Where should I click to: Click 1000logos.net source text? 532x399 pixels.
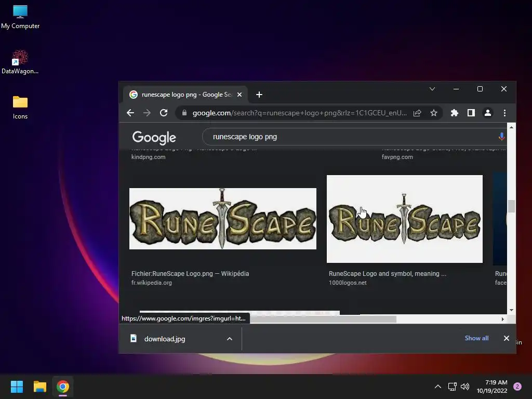348,283
